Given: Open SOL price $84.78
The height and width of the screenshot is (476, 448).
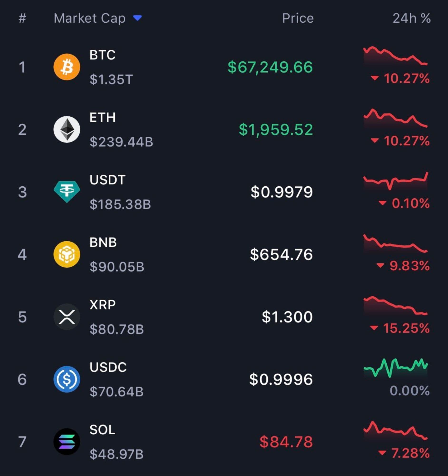Looking at the screenshot, I should tap(286, 442).
